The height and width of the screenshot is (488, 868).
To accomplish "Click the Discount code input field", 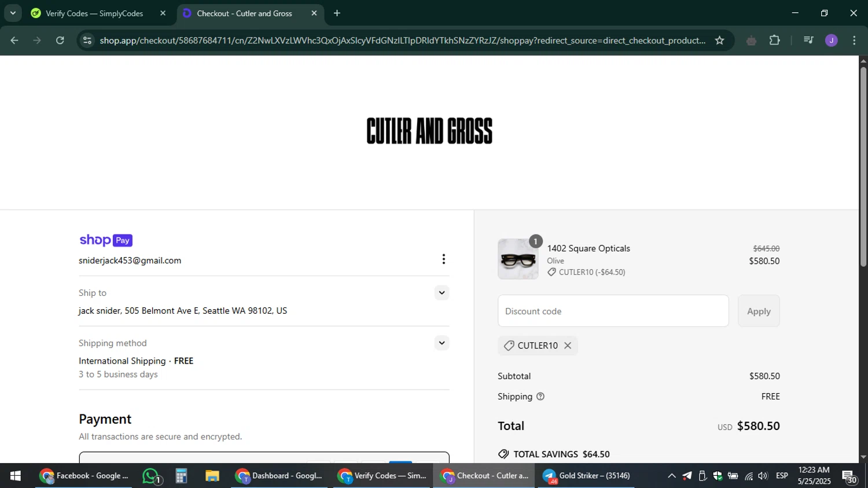I will 613,311.
